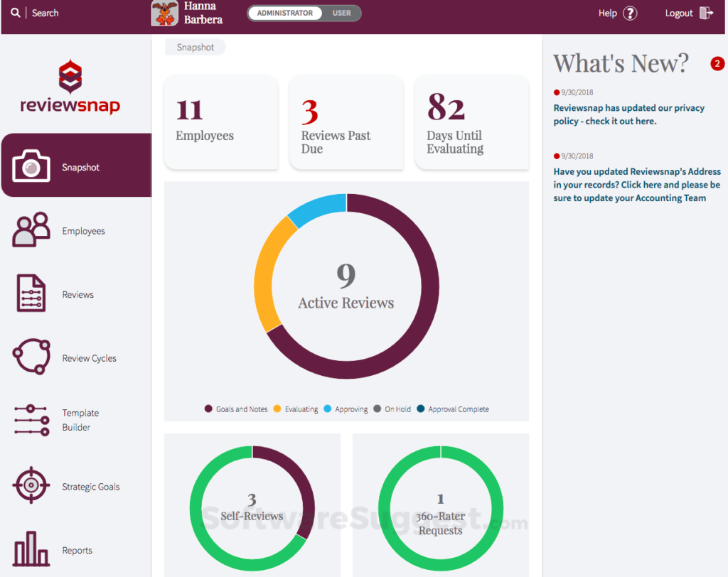Click the Review Cycles circle icon
728x577 pixels.
click(x=31, y=357)
